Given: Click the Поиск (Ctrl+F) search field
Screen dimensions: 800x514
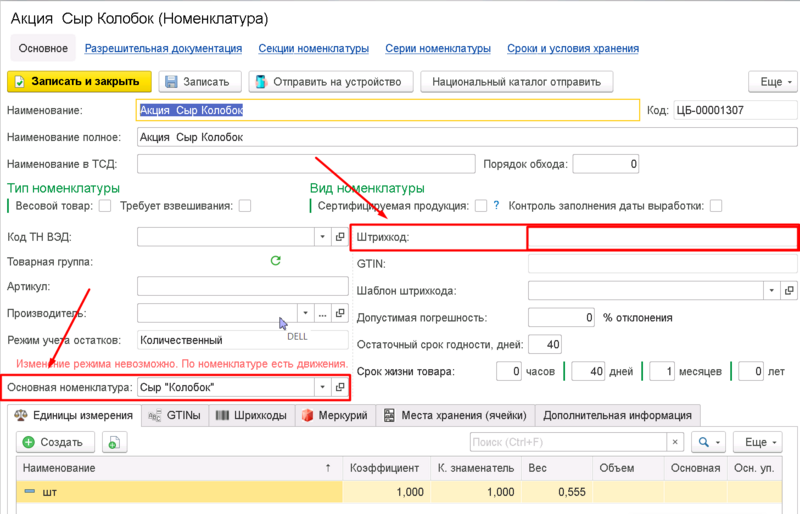Looking at the screenshot, I should [568, 442].
